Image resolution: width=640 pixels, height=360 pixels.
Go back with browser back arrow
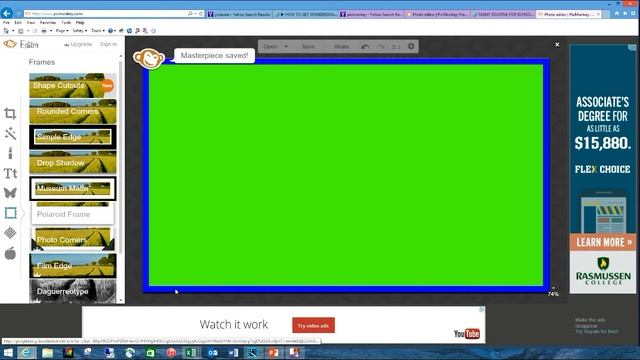(7, 13)
